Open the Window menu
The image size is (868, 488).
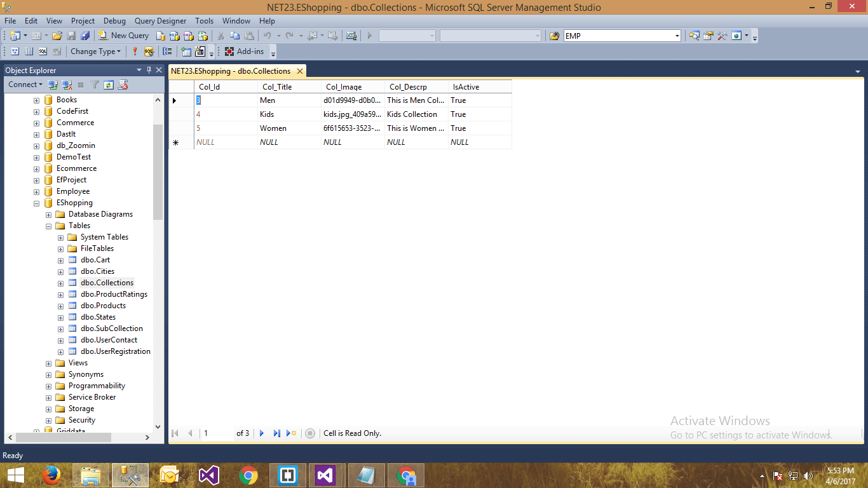(236, 20)
